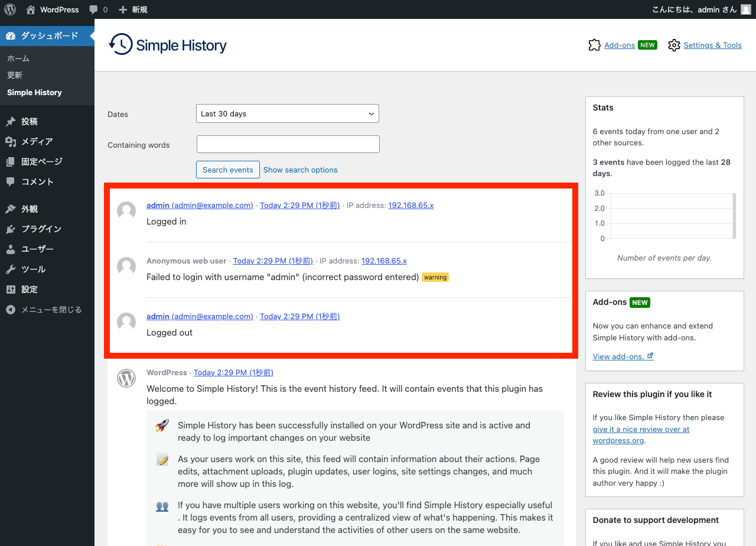This screenshot has width=756, height=546.
Task: Open the 更新 submenu item
Action: pos(15,75)
